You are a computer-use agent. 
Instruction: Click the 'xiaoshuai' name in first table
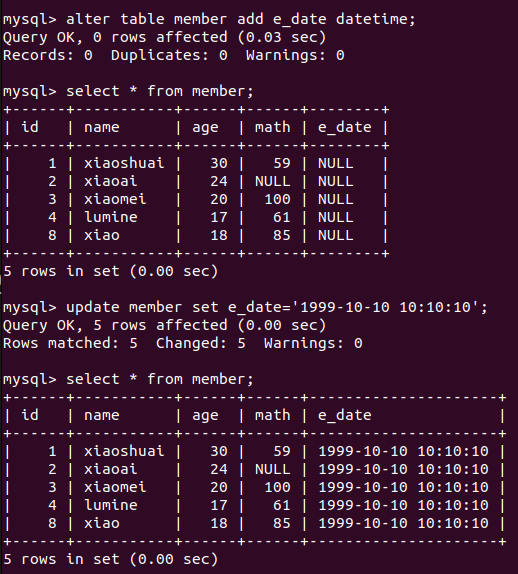tap(124, 163)
